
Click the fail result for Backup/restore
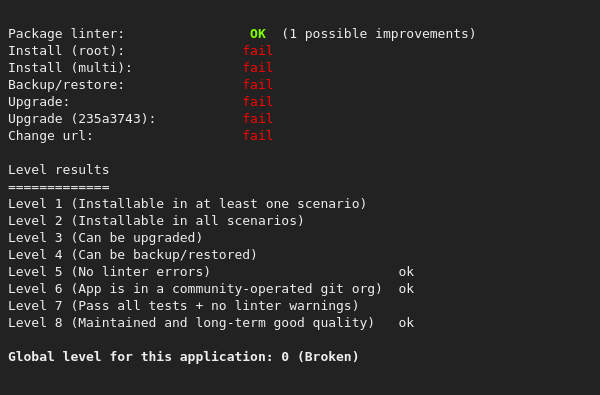coord(258,85)
